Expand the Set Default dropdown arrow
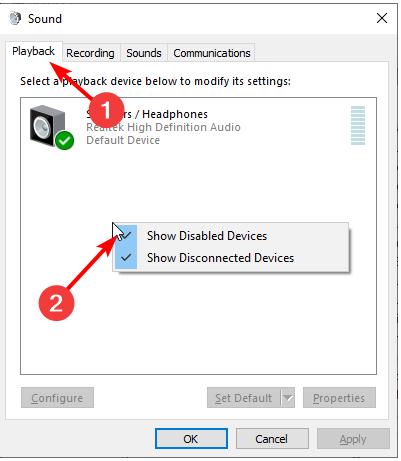Image resolution: width=401 pixels, height=461 pixels. (288, 398)
